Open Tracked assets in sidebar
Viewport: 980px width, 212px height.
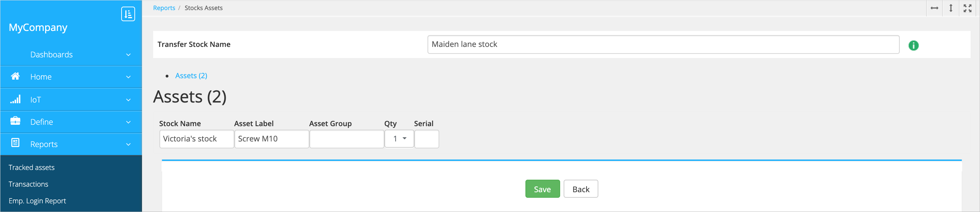pyautogui.click(x=32, y=168)
